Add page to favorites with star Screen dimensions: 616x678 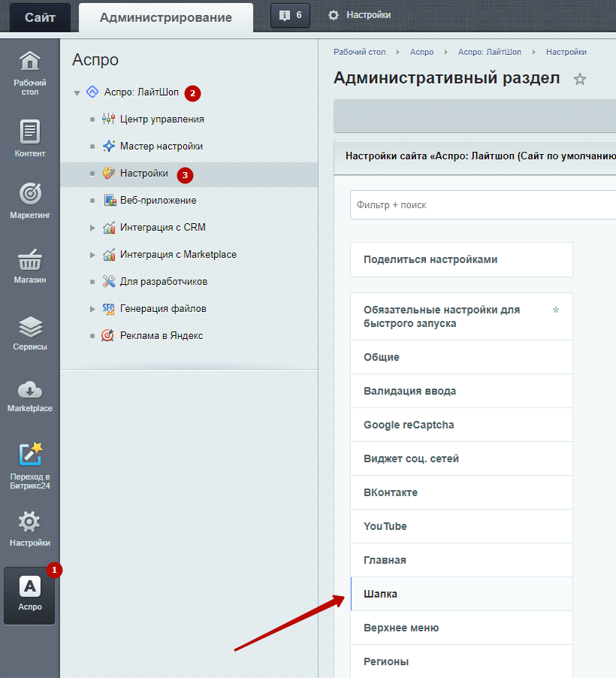(x=580, y=79)
